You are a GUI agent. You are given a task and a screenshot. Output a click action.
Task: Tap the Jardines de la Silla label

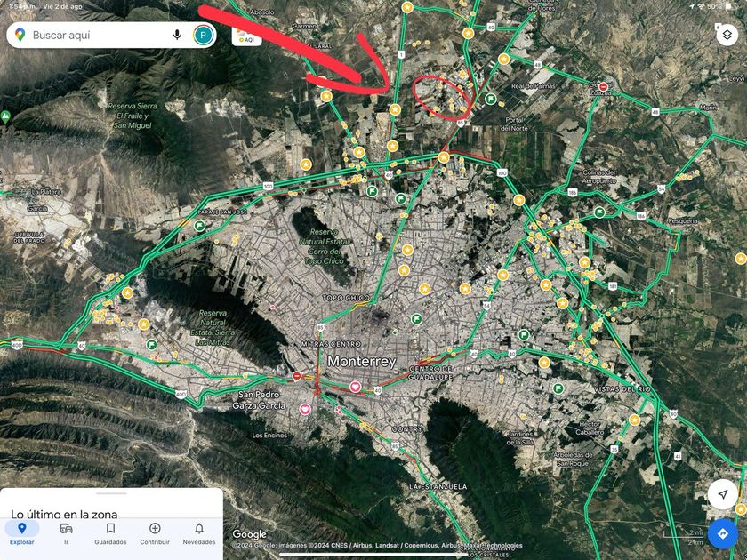click(520, 438)
